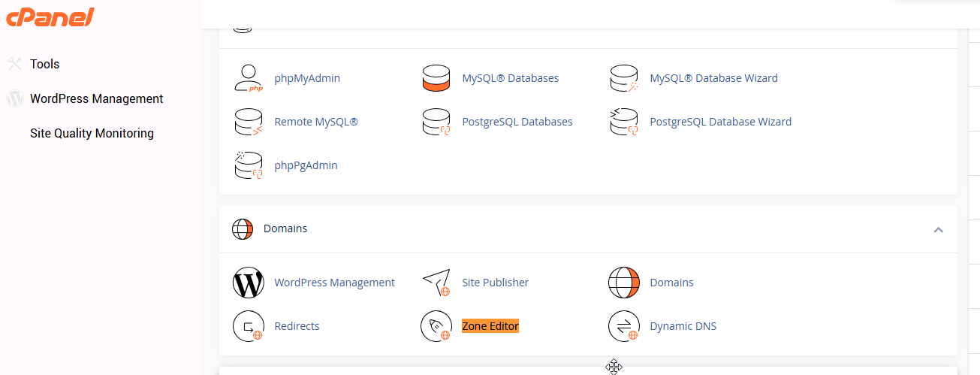The height and width of the screenshot is (375, 980).
Task: Open the phpMyAdmin icon
Action: click(x=249, y=78)
